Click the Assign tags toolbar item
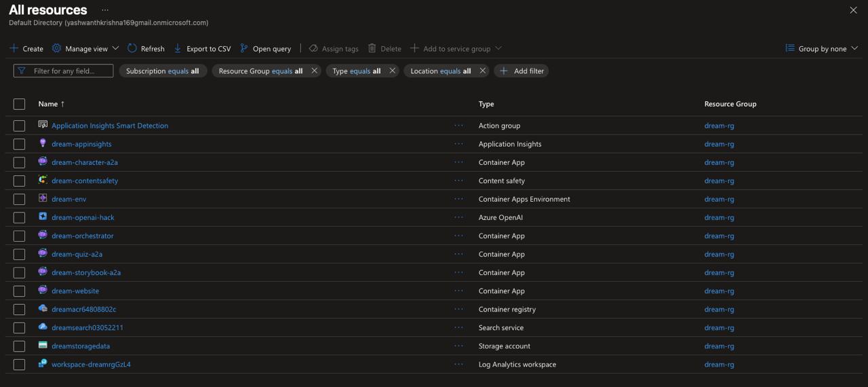This screenshot has height=387, width=868. point(334,48)
